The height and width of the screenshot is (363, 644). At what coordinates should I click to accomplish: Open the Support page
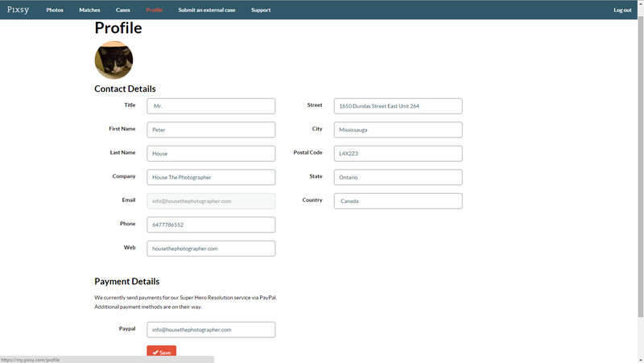point(261,10)
